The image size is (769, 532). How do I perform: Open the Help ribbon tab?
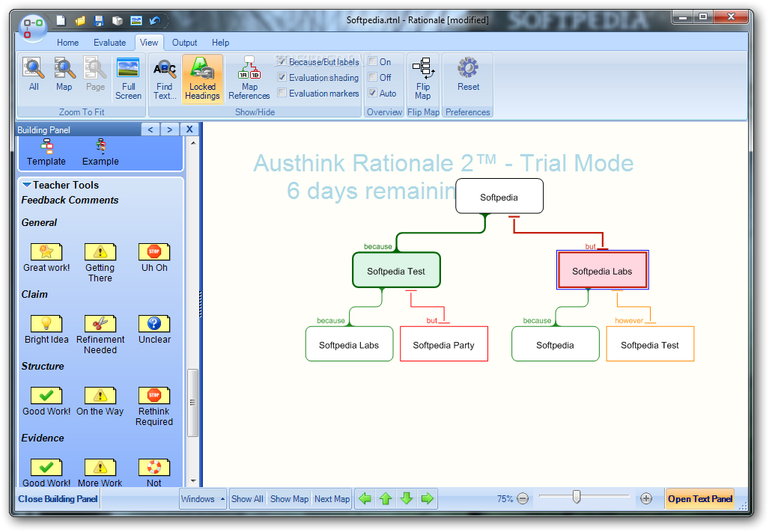(220, 43)
